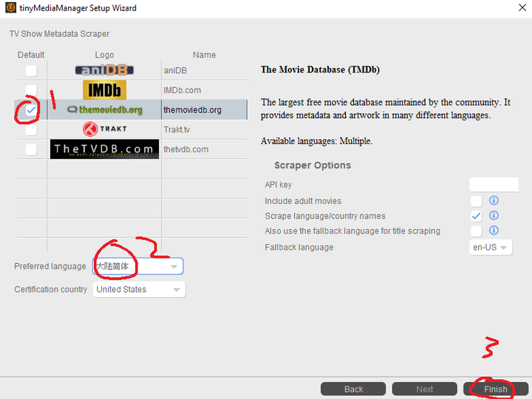532x399 pixels.
Task: Click info icon for Include adult movies
Action: coord(494,200)
